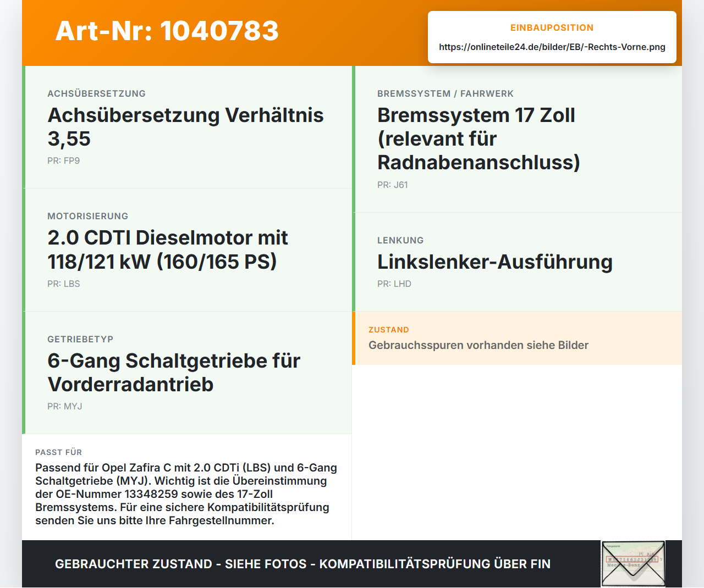Click the LENKUNG category label

(x=400, y=240)
